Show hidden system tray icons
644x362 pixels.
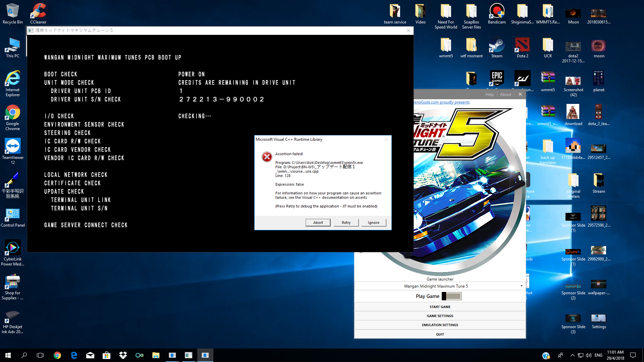point(572,355)
